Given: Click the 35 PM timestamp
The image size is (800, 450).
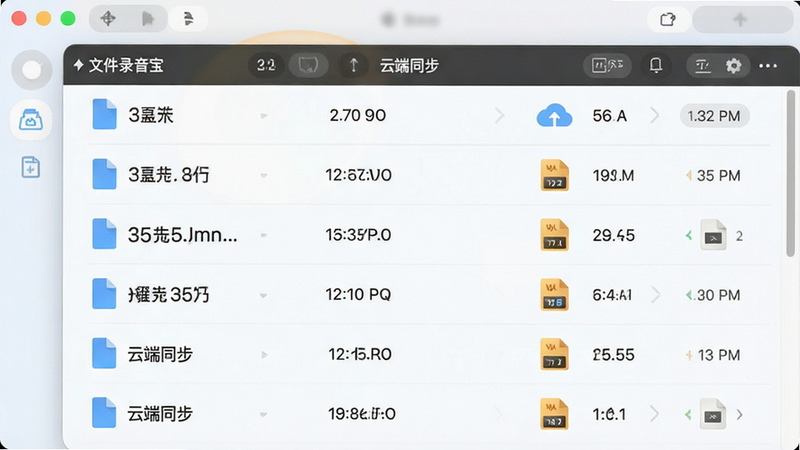Looking at the screenshot, I should tap(718, 176).
